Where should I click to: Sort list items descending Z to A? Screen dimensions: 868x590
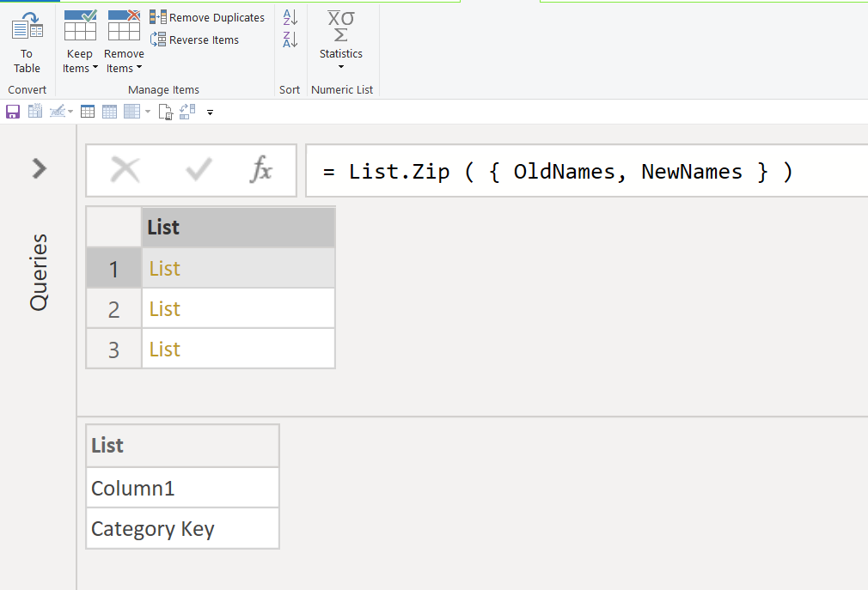click(x=290, y=40)
